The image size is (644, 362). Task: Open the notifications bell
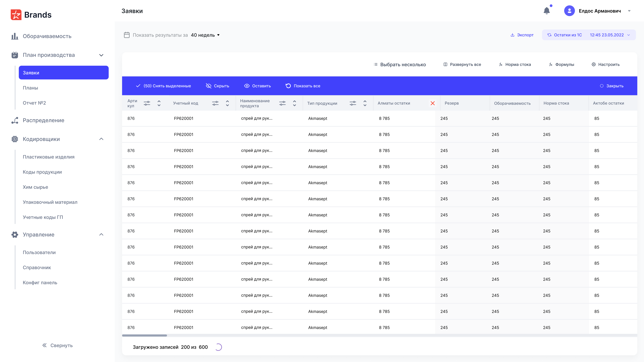547,11
